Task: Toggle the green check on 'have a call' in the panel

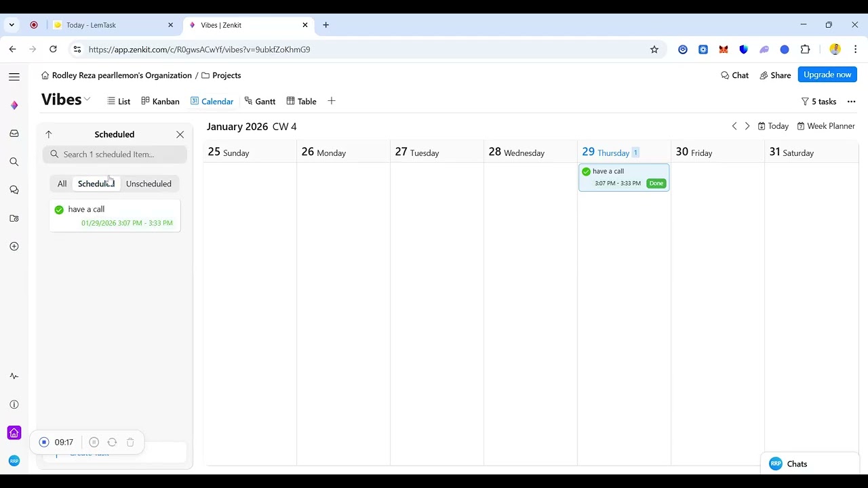Action: [x=59, y=209]
